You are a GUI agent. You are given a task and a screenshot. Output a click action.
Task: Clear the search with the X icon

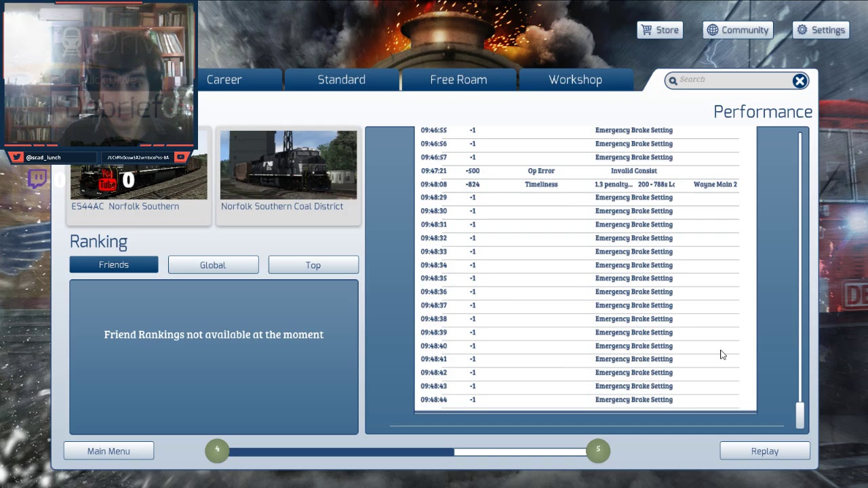(x=800, y=81)
